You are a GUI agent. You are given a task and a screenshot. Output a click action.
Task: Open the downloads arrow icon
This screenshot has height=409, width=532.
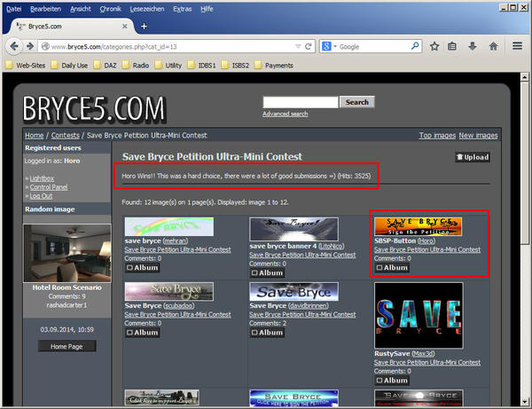(x=473, y=46)
